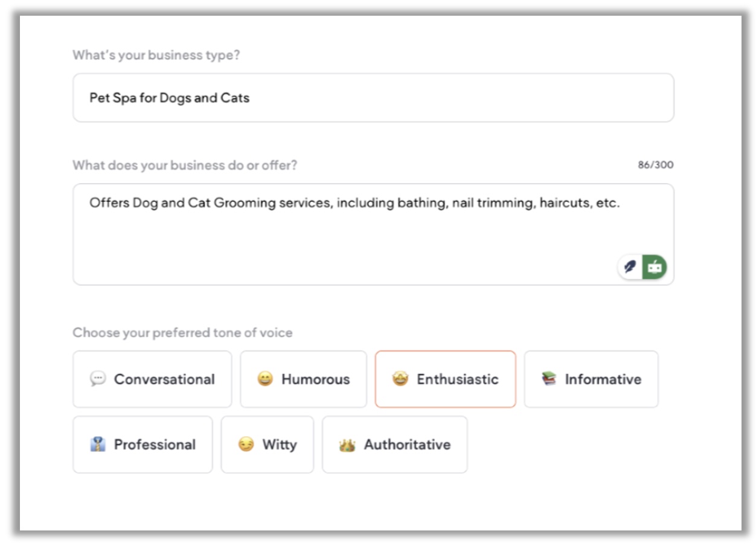Screen dimensions: 756x551
Task: Click the crown emoji on Authoritative
Action: 347,445
